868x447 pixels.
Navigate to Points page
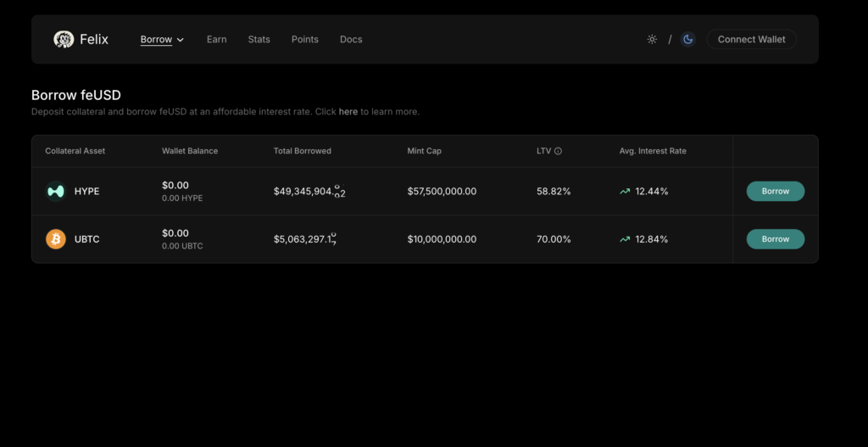click(x=305, y=39)
